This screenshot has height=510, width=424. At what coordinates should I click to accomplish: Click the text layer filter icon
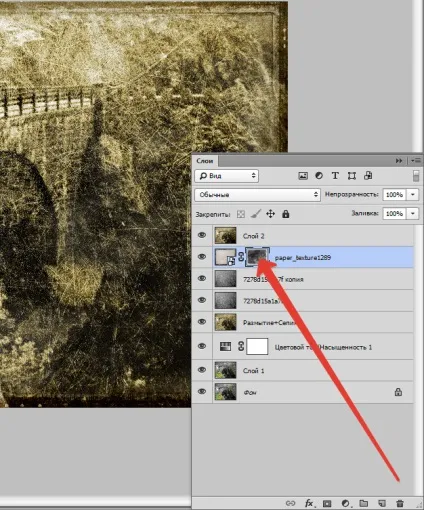coord(335,176)
